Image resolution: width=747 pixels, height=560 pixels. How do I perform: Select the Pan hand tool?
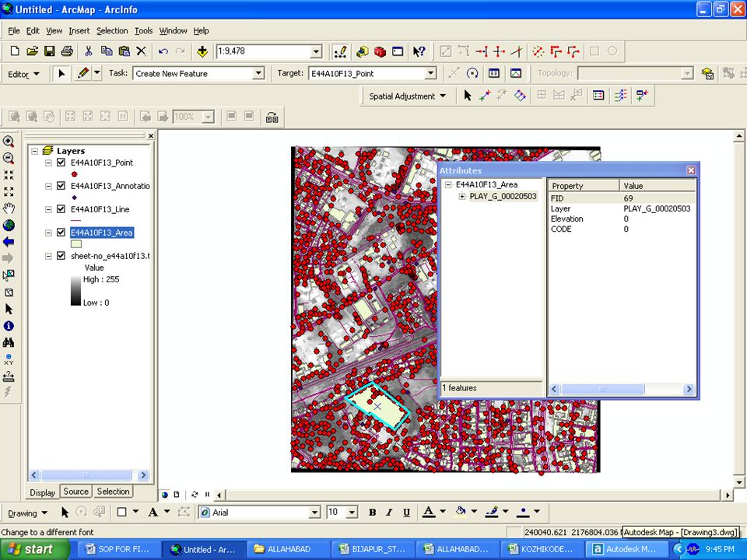click(x=9, y=208)
